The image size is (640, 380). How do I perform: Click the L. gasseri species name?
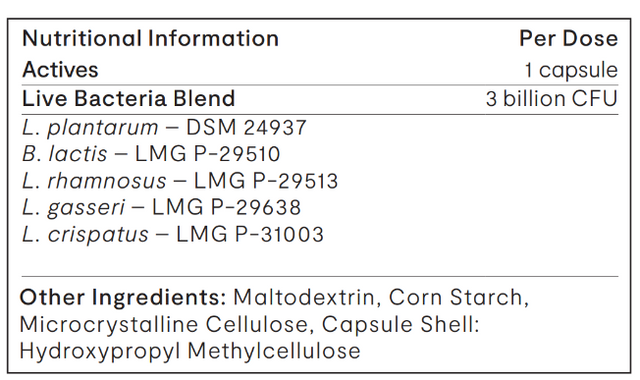pos(73,208)
